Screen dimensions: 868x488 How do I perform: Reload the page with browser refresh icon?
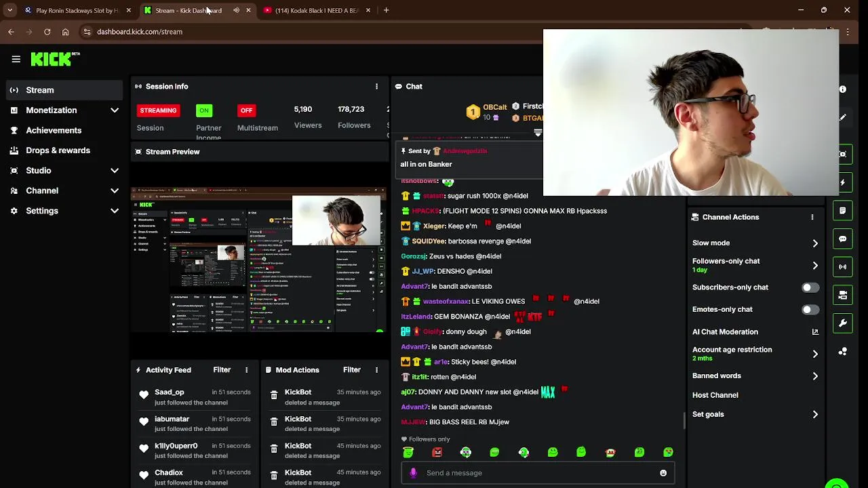47,32
